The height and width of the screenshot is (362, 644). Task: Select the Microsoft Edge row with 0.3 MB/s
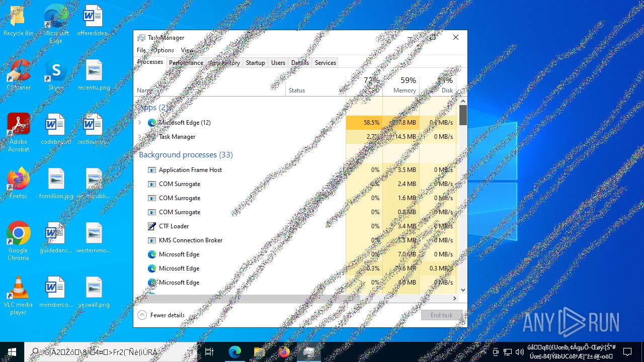click(x=297, y=268)
